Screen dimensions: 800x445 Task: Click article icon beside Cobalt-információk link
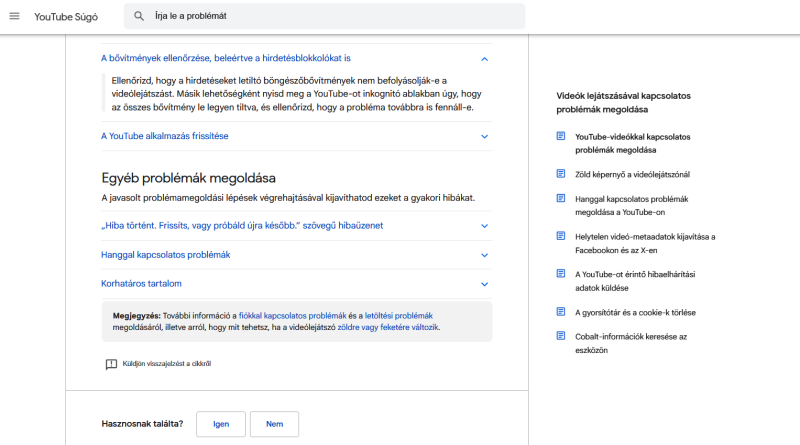tap(561, 336)
